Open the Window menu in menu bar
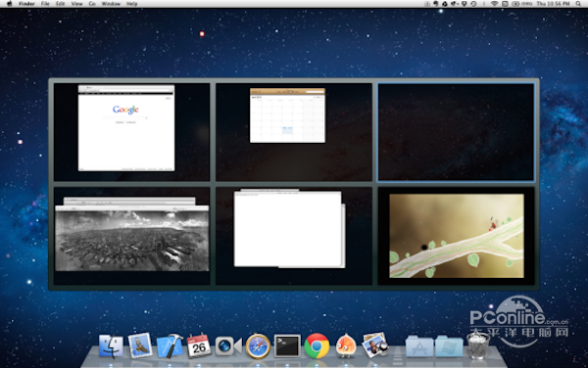 pyautogui.click(x=111, y=4)
